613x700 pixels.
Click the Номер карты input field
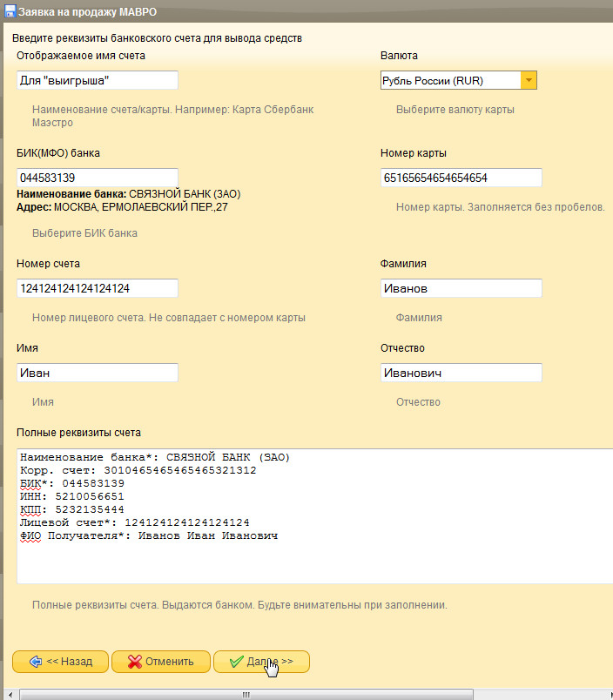(461, 178)
